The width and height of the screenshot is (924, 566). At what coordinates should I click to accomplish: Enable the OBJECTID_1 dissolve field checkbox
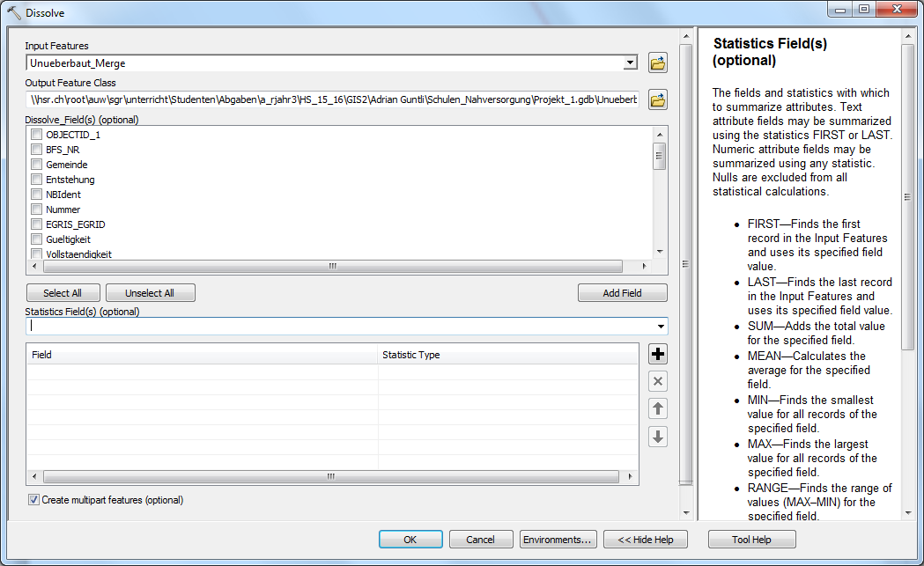point(37,135)
